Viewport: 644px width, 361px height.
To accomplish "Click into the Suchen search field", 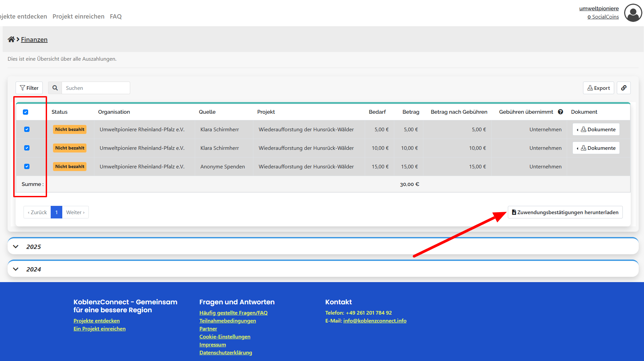I will tap(96, 88).
